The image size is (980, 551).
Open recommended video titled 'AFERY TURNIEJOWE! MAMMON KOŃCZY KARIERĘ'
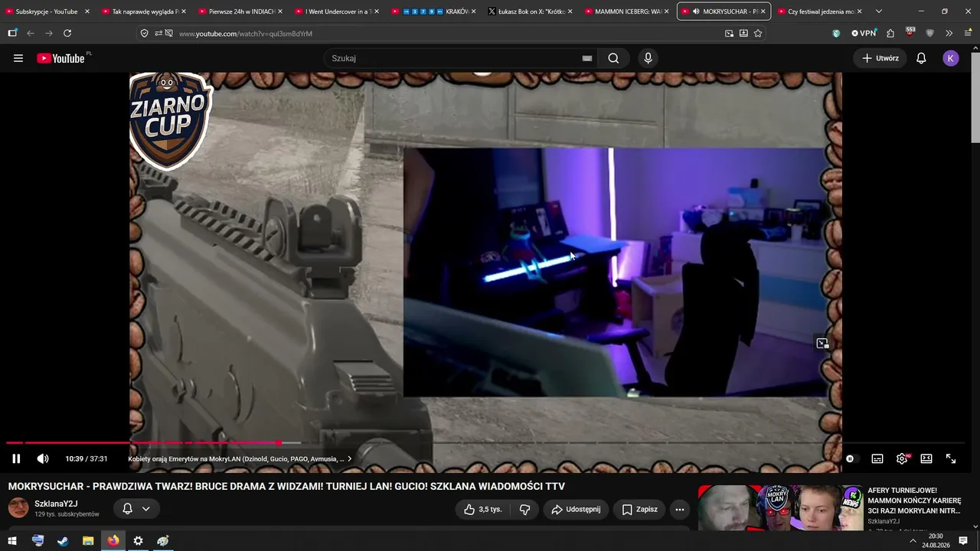[x=914, y=500]
